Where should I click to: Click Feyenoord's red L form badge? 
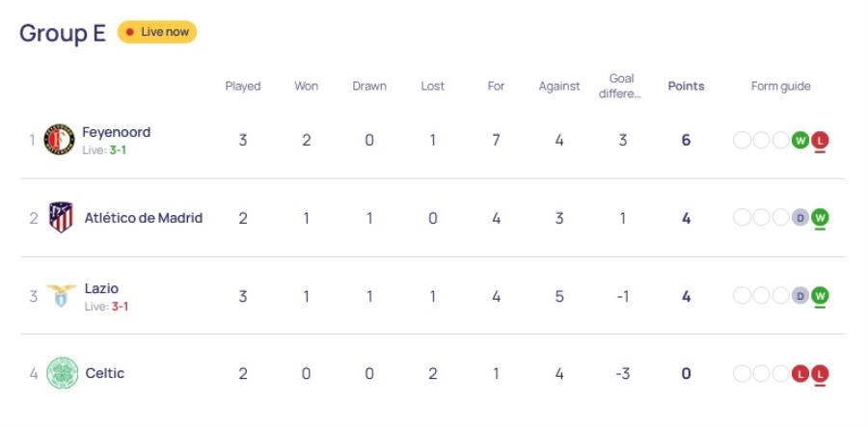click(x=820, y=141)
